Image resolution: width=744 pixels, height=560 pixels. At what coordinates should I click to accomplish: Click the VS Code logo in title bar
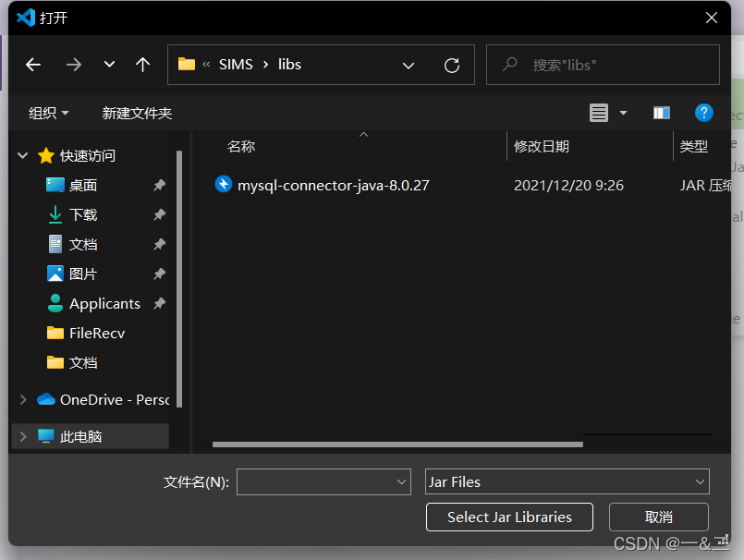[26, 18]
